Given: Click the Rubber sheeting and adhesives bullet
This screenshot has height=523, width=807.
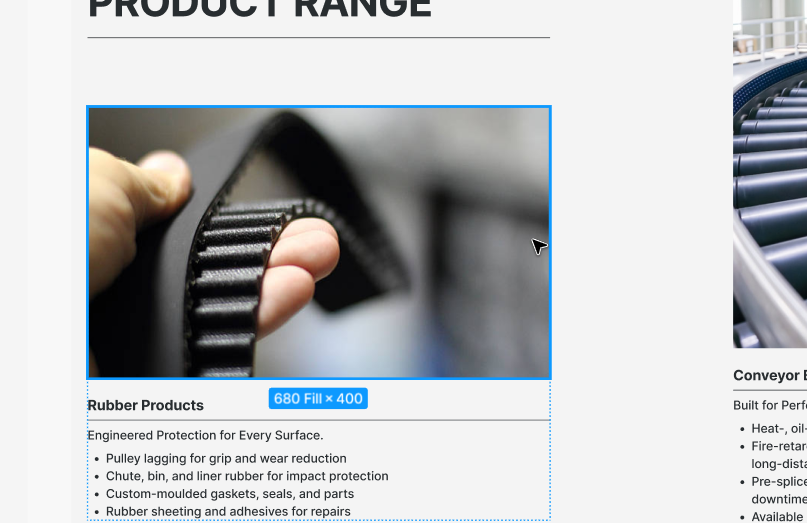Looking at the screenshot, I should pos(228,511).
